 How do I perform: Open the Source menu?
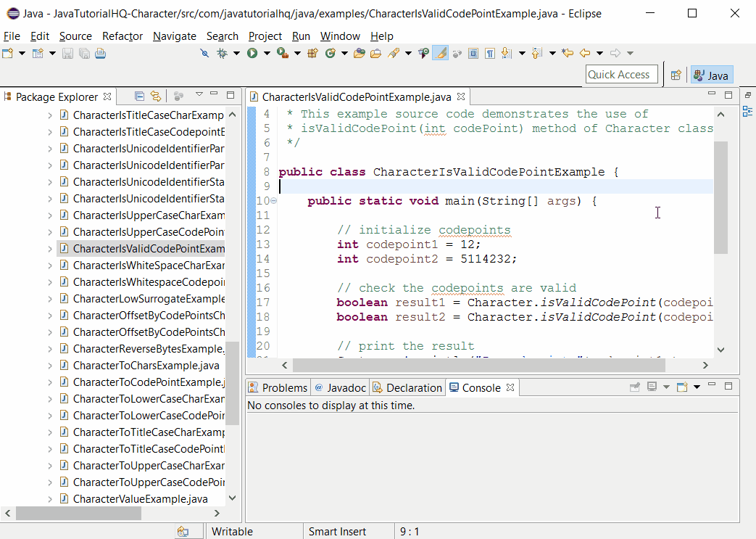(75, 36)
